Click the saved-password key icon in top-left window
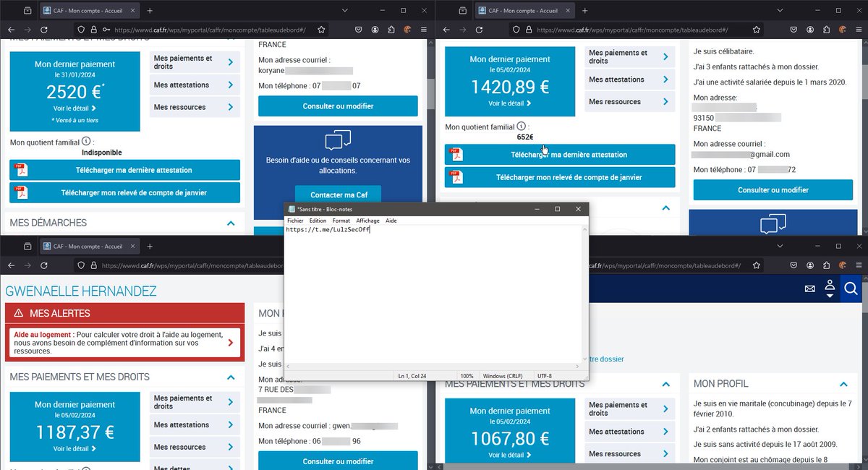Screen dimensions: 868x470 tap(106, 30)
